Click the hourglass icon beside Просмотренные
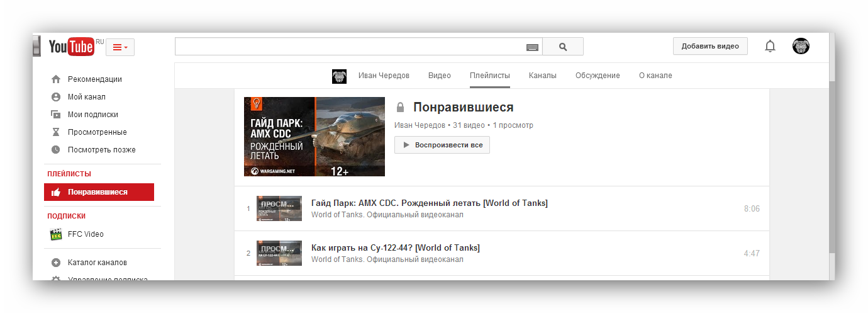The height and width of the screenshot is (313, 868). (56, 132)
